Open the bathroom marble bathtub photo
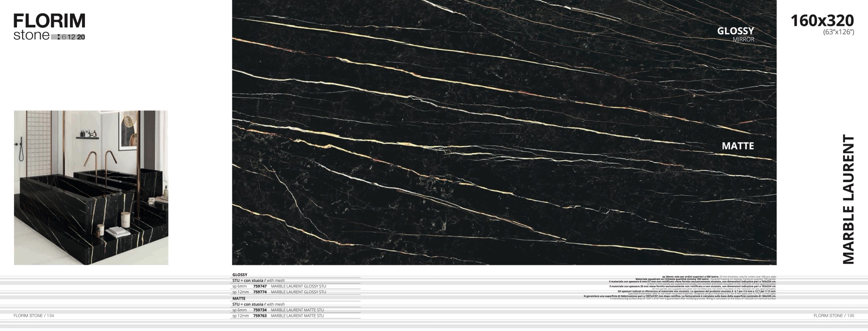The width and height of the screenshot is (868, 331). pyautogui.click(x=91, y=187)
